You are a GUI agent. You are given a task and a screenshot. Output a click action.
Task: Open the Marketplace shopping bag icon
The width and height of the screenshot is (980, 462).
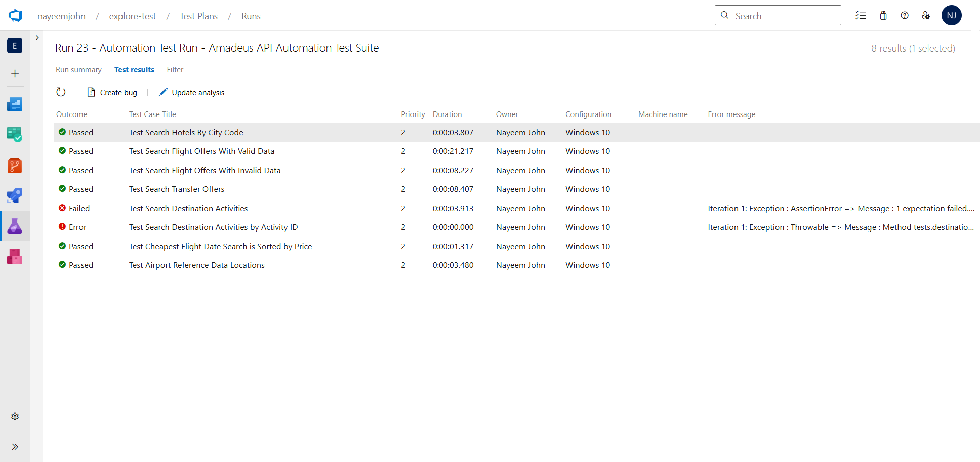click(x=883, y=16)
